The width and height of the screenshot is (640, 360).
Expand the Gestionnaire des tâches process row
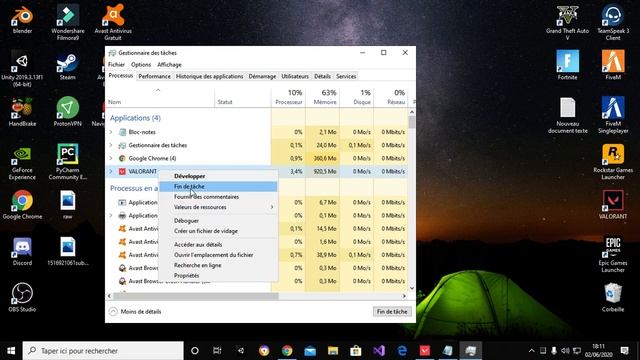111,145
